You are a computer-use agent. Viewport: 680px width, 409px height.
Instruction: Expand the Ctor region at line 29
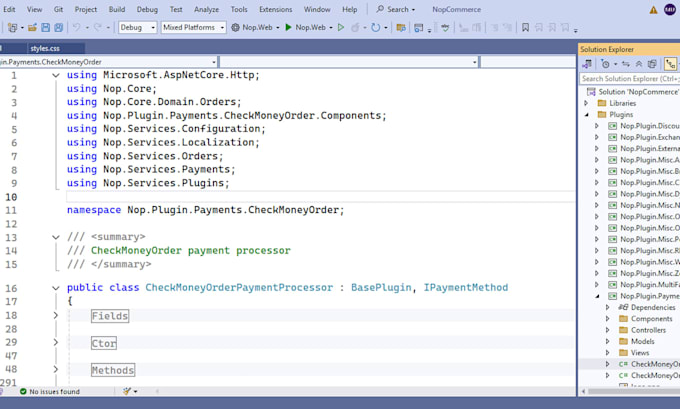[x=56, y=342]
